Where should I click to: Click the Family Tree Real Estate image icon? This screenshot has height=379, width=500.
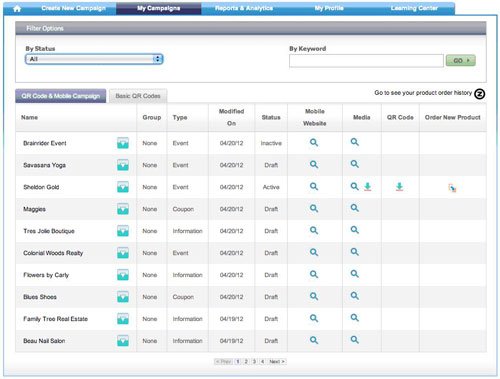point(123,319)
